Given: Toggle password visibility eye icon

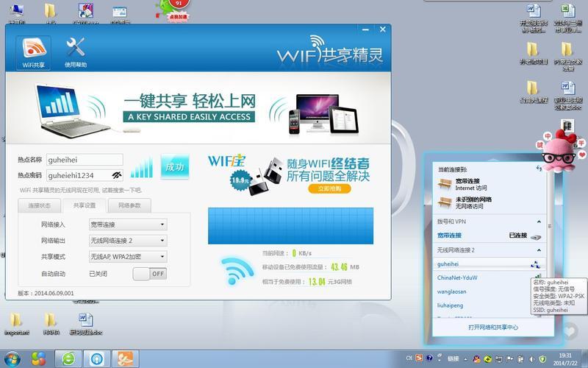Looking at the screenshot, I should tap(117, 175).
